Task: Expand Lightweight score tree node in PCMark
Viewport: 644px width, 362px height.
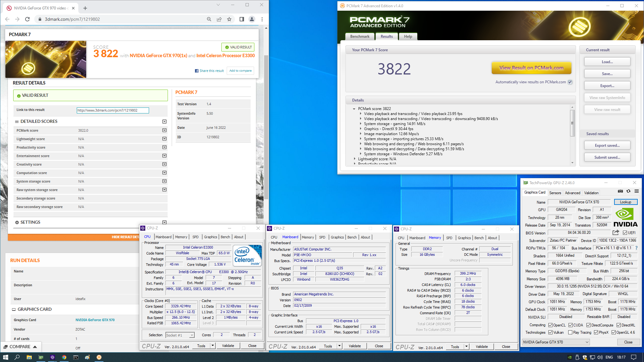Action: (x=354, y=159)
